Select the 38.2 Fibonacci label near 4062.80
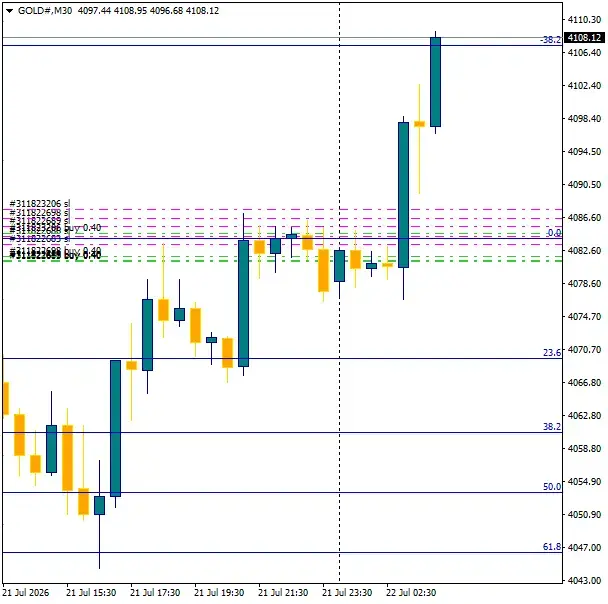Viewport: 608px width, 604px height. click(552, 426)
